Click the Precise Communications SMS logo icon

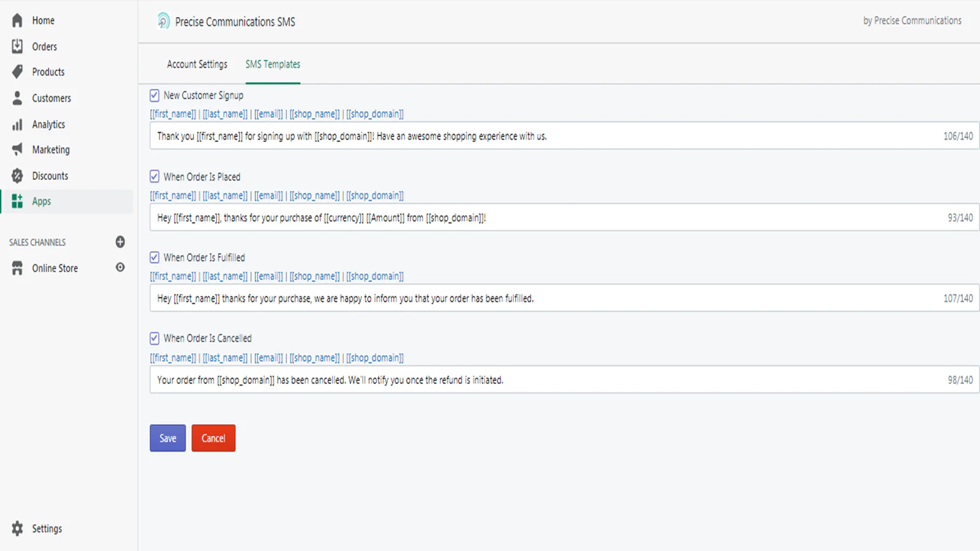[x=163, y=21]
